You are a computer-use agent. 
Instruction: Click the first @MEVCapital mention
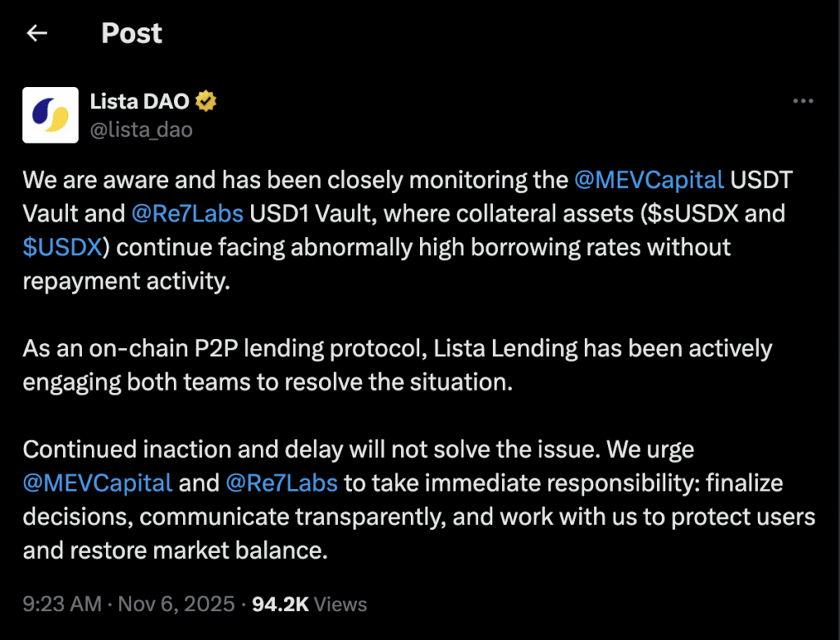(649, 180)
